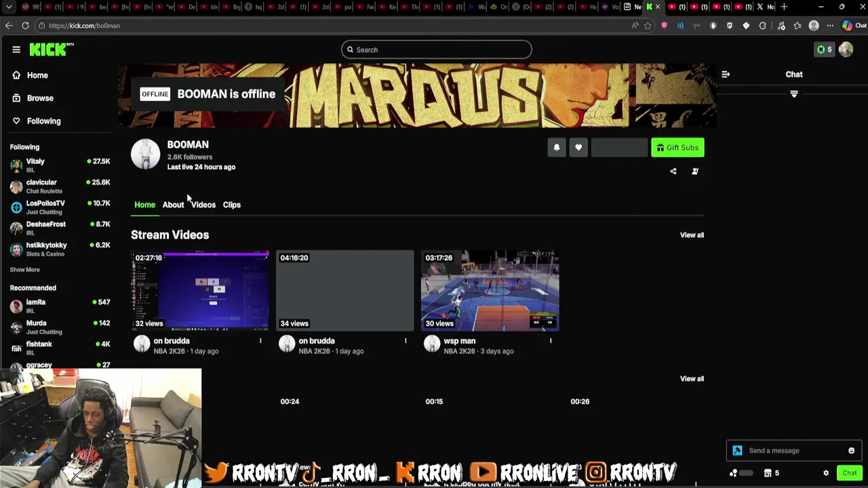The image size is (868, 488).
Task: Switch to the About tab
Action: point(173,205)
